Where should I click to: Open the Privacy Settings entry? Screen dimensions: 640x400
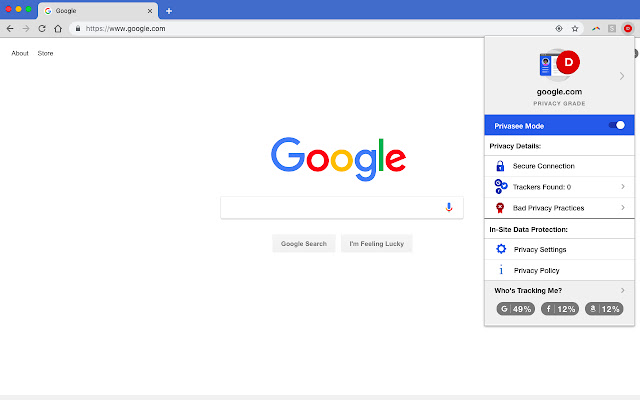(560, 249)
